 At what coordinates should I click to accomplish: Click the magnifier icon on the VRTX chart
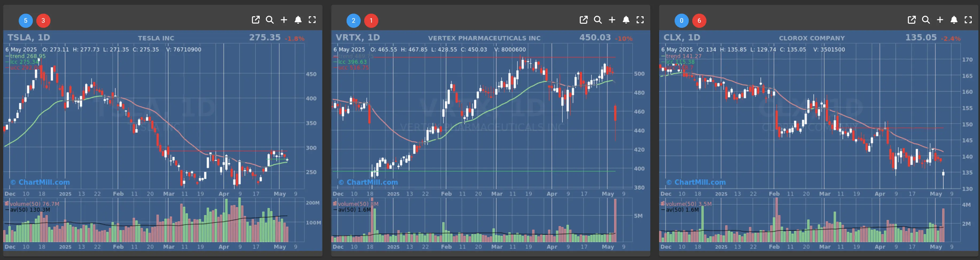pyautogui.click(x=598, y=20)
